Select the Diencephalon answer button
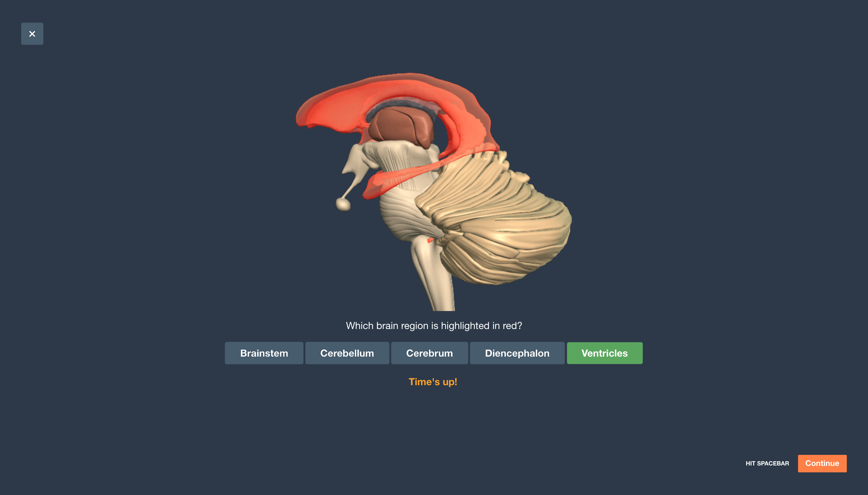Viewport: 868px width, 495px height. coord(517,353)
